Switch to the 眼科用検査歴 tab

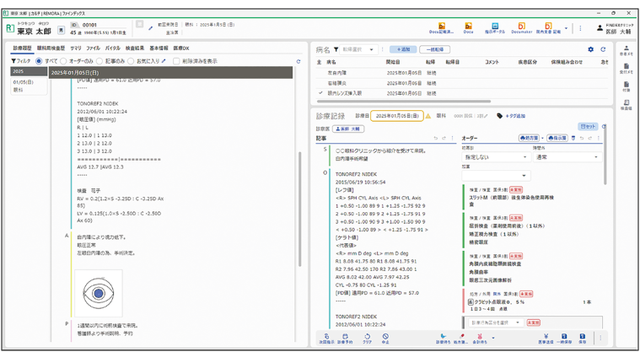pyautogui.click(x=51, y=48)
